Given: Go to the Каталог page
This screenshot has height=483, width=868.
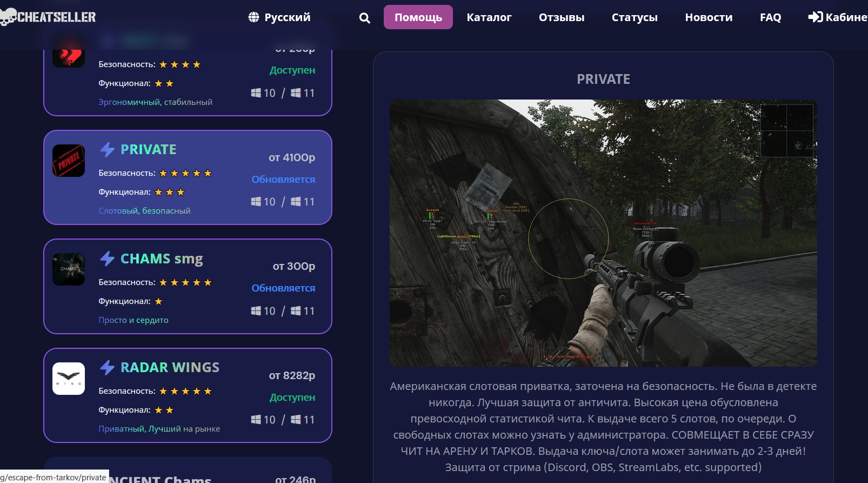Looking at the screenshot, I should point(489,17).
